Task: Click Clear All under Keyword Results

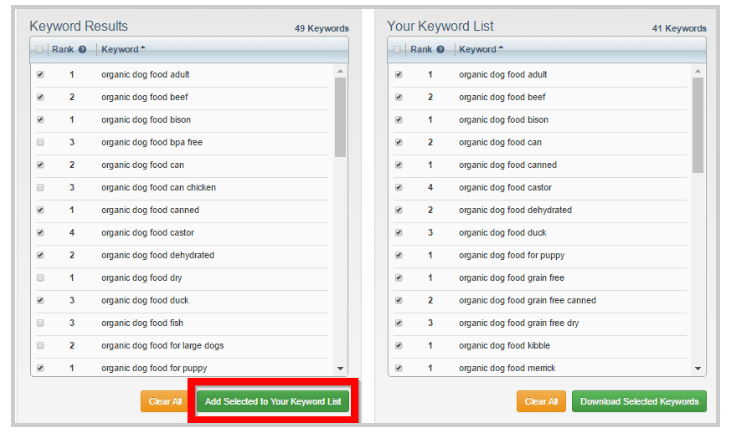Action: coord(165,401)
